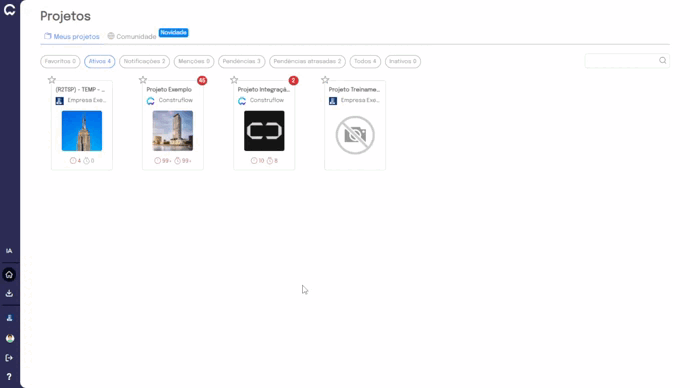Click the Construflow logo in the sidebar
This screenshot has height=388, width=690.
pyautogui.click(x=9, y=10)
